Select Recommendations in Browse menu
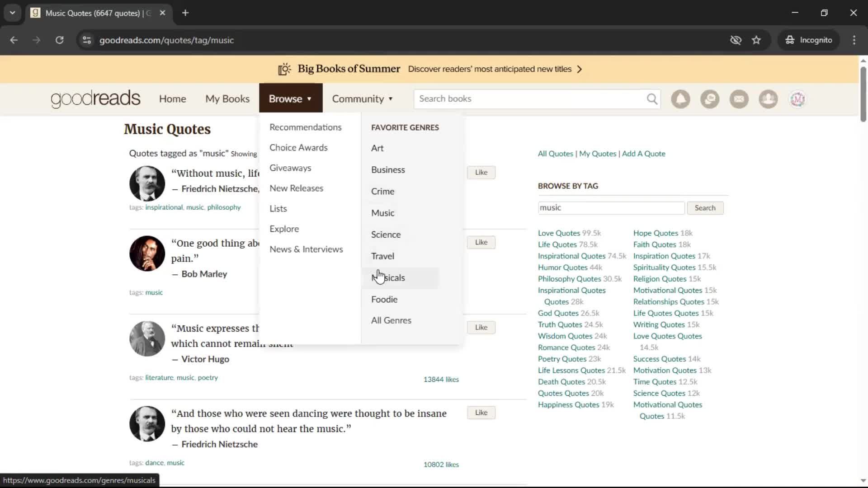The image size is (868, 488). coord(306,127)
